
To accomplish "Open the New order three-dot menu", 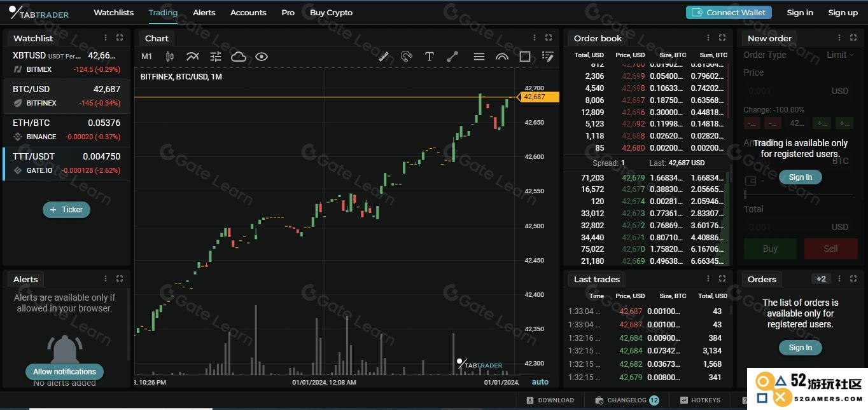I will click(x=839, y=38).
